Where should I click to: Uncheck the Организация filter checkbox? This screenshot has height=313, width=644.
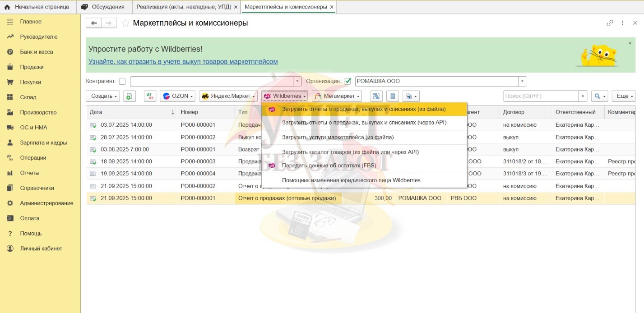[347, 82]
